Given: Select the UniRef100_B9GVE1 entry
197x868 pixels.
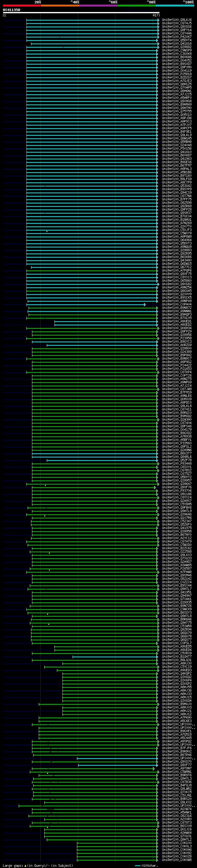Looking at the screenshot, I should pos(177,731).
